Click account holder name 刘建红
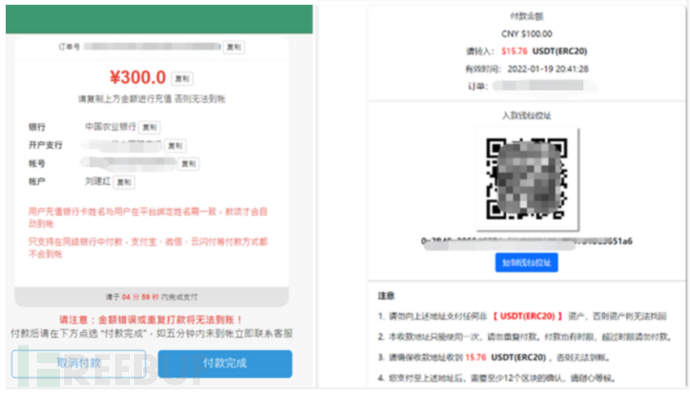Image resolution: width=690 pixels, height=394 pixels. (98, 181)
